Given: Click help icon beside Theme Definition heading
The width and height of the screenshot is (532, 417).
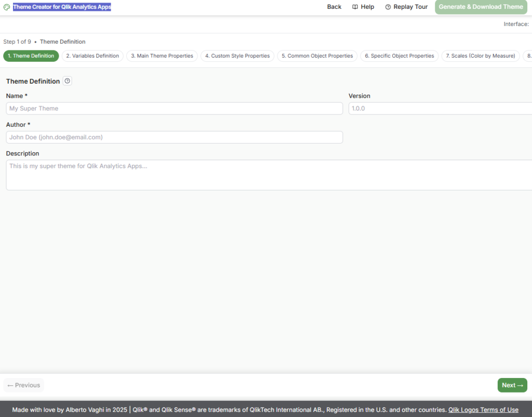Looking at the screenshot, I should tap(67, 81).
